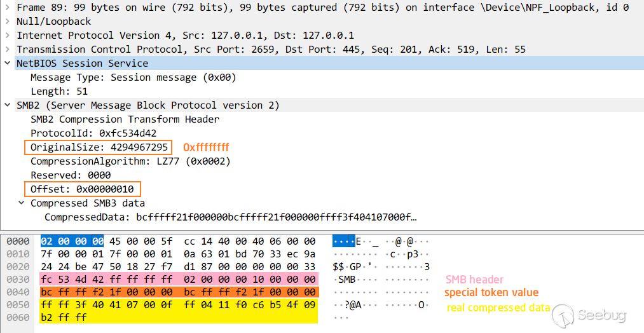
Task: Select the SMB2 Compression Transform Header row
Action: pos(125,119)
